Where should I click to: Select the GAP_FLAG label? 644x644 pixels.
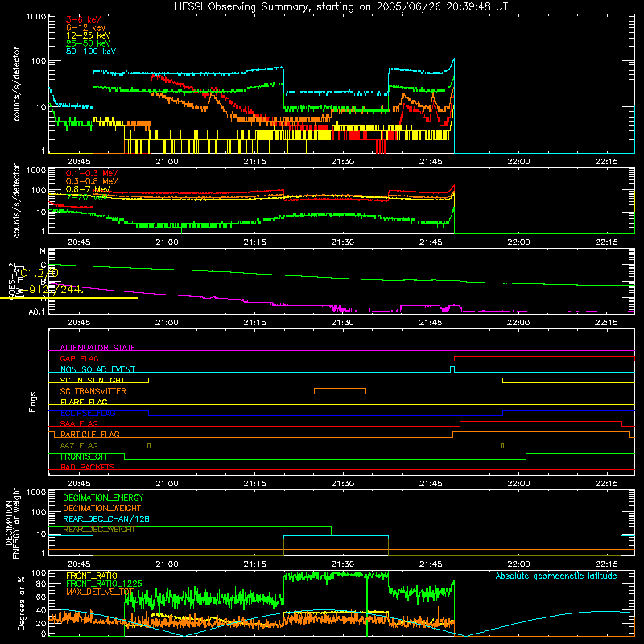79,358
